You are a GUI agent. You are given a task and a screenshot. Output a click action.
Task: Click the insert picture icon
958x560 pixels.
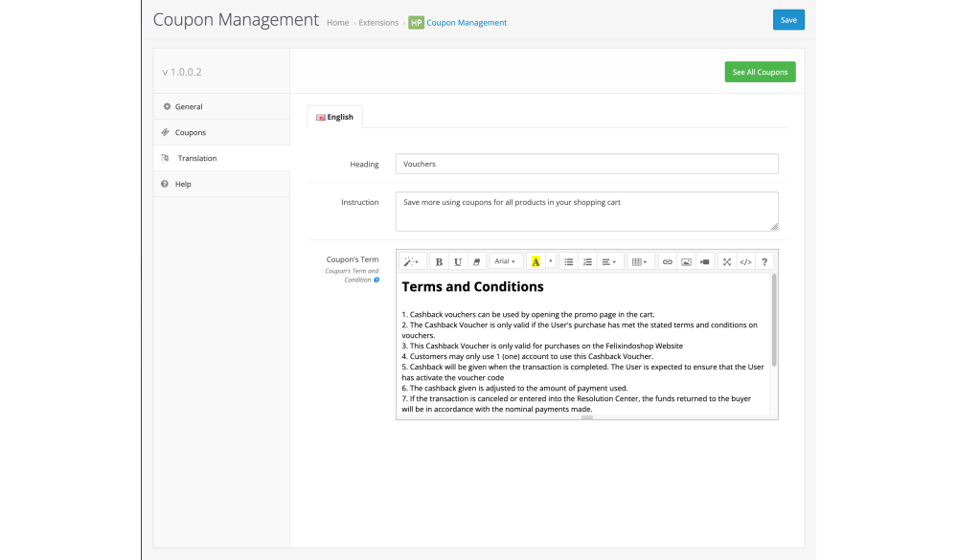click(686, 261)
